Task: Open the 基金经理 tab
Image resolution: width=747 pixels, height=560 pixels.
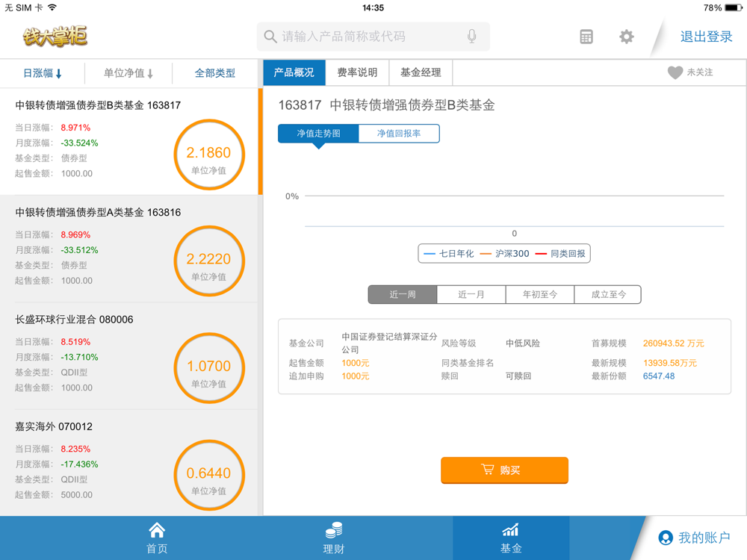Action: point(421,72)
